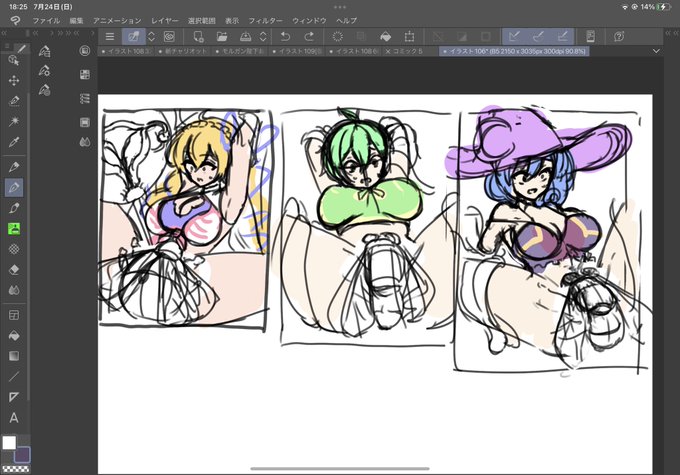Switch to the 新チャリオット document tab
The image size is (680, 475).
tap(183, 51)
